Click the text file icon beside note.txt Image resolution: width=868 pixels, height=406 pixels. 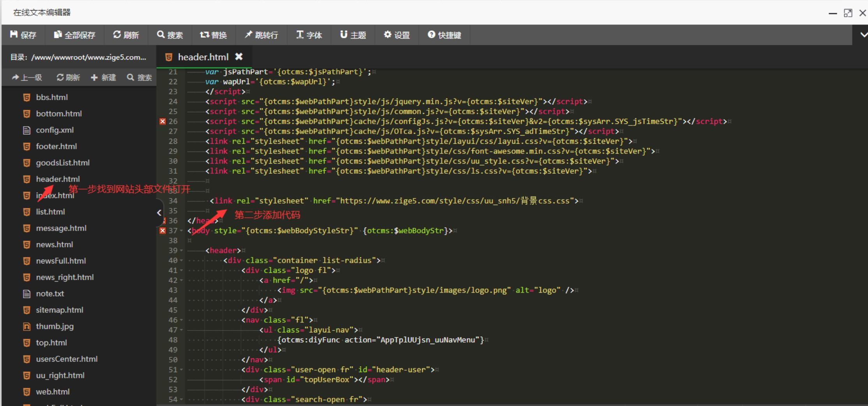click(x=27, y=294)
